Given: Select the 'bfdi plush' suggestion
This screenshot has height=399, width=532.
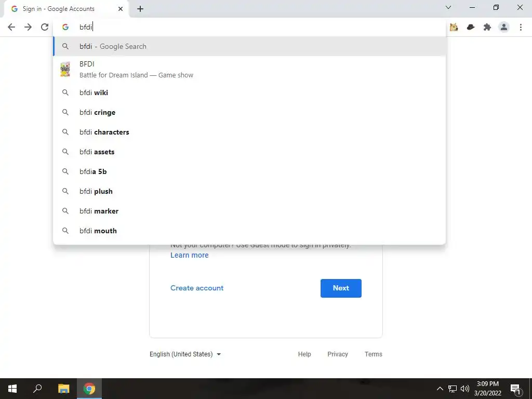Looking at the screenshot, I should click(x=249, y=191).
